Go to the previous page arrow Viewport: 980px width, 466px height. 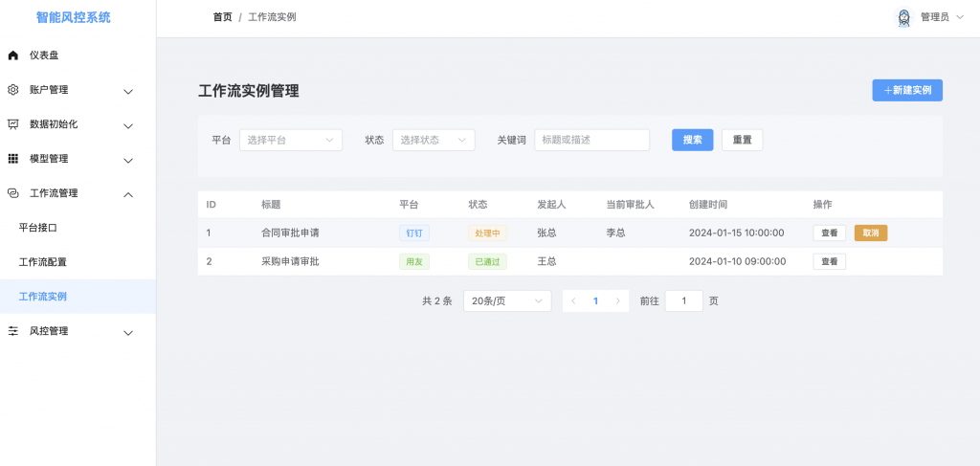(573, 301)
